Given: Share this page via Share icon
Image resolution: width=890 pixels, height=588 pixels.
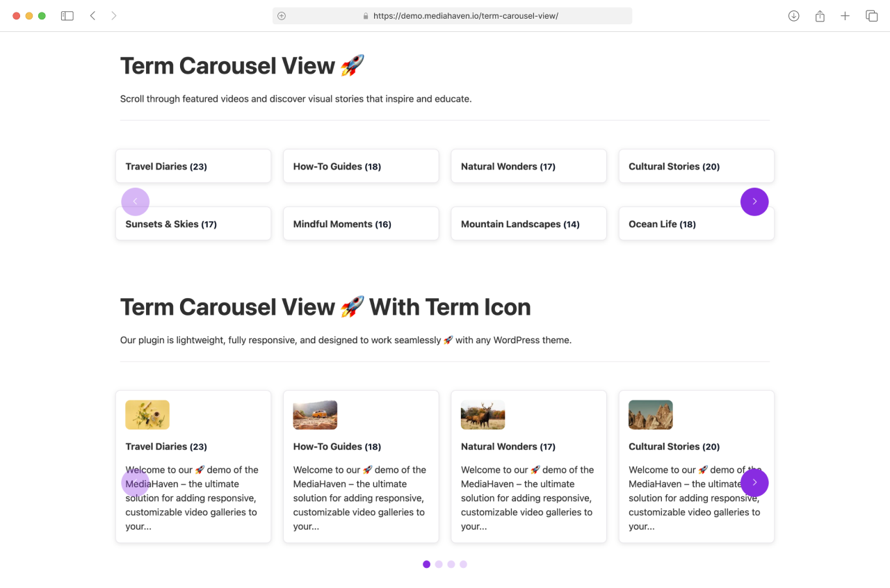Looking at the screenshot, I should [x=820, y=16].
